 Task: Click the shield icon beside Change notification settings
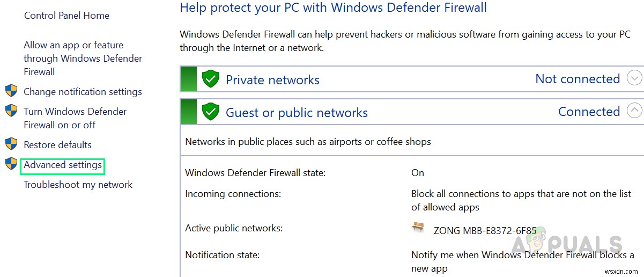pos(11,91)
